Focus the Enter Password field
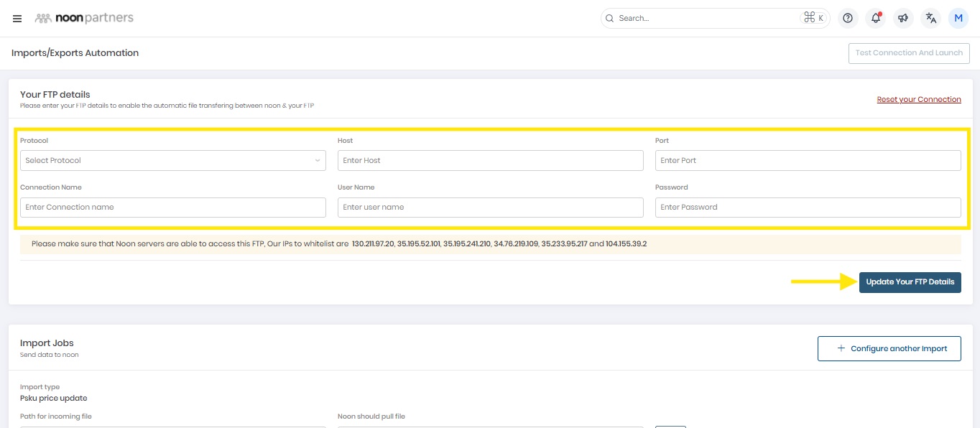The height and width of the screenshot is (428, 980). pyautogui.click(x=808, y=208)
